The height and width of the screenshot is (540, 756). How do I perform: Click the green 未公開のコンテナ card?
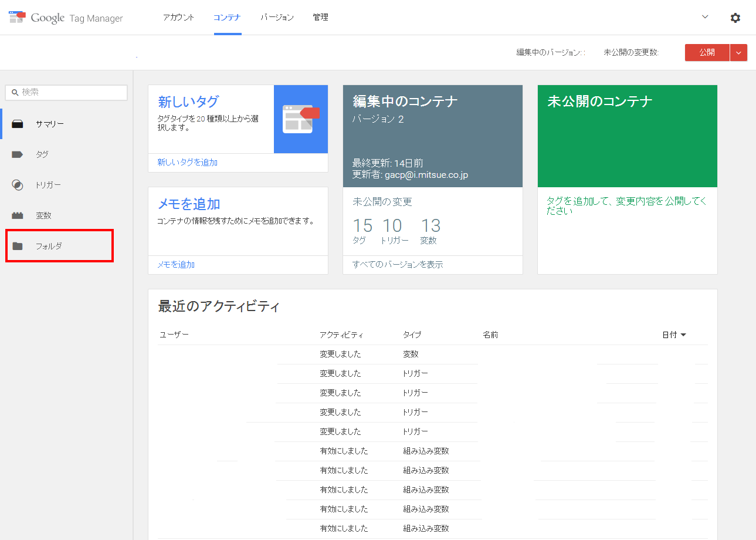coord(628,136)
